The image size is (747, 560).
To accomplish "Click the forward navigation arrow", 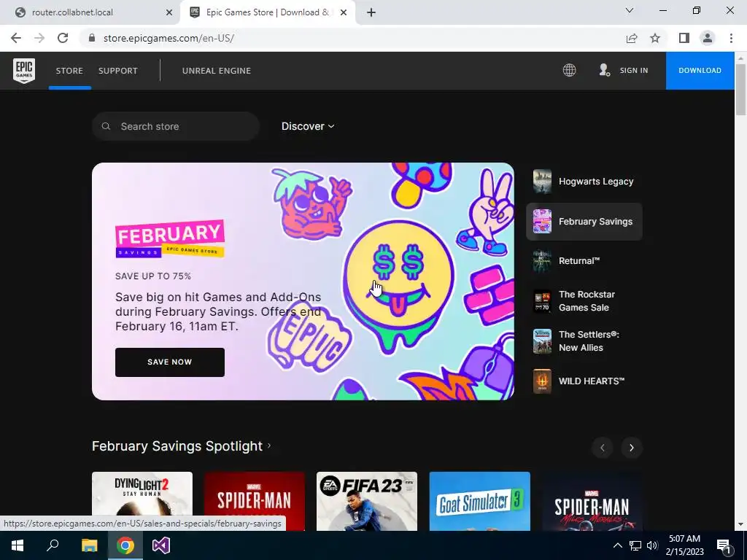I will click(39, 38).
